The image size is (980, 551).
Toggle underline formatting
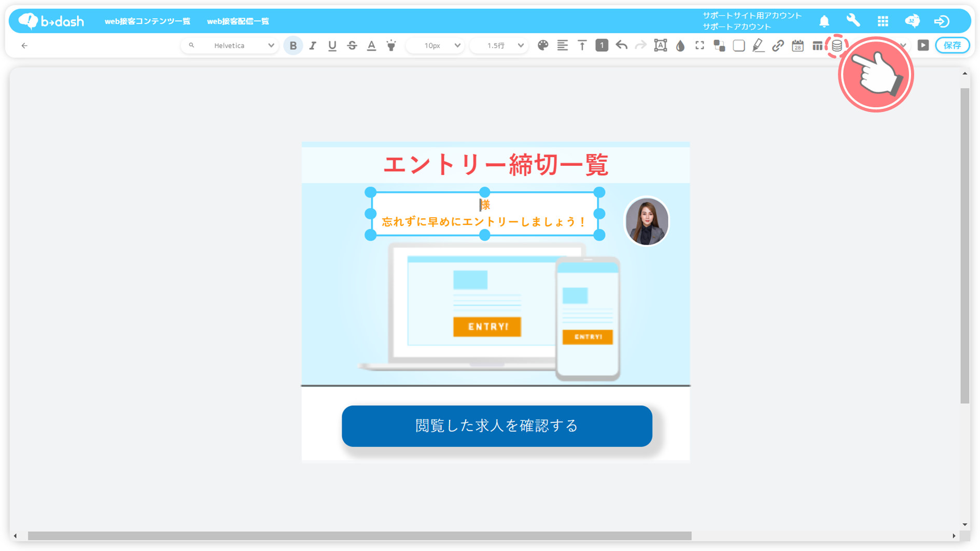click(x=332, y=46)
